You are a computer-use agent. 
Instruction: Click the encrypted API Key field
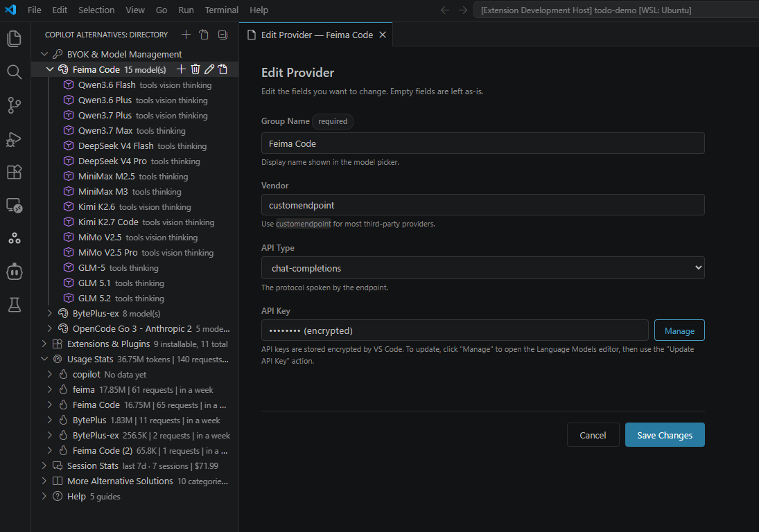455,330
